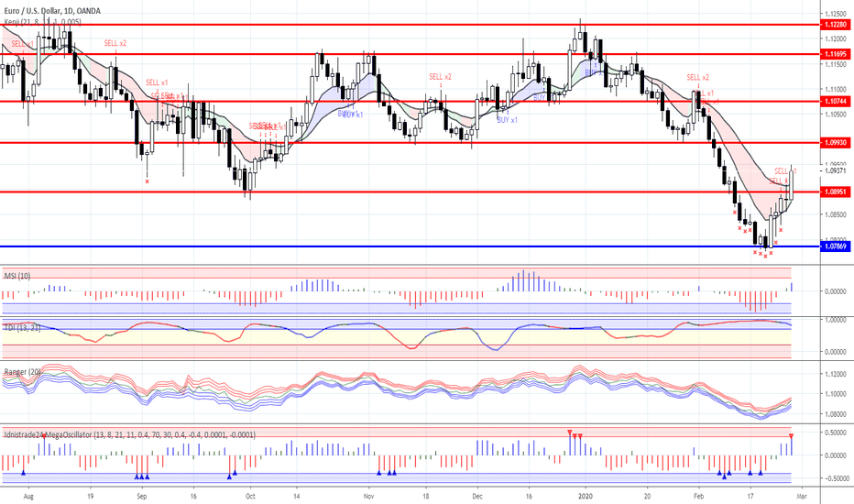Click the BUY x1 signal label in December
This screenshot has width=854, height=504.
pyautogui.click(x=507, y=120)
